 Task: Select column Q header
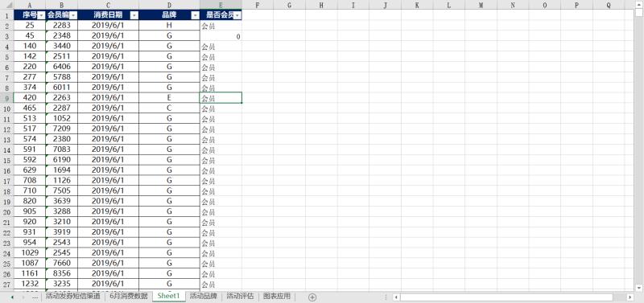tap(609, 5)
